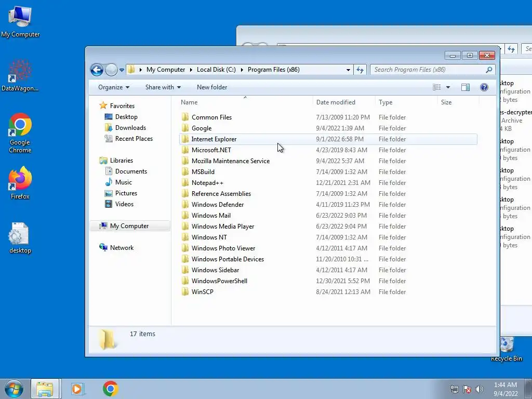Select the Recycle Bin desktop icon
Screen dimensions: 532x399
pyautogui.click(x=507, y=349)
